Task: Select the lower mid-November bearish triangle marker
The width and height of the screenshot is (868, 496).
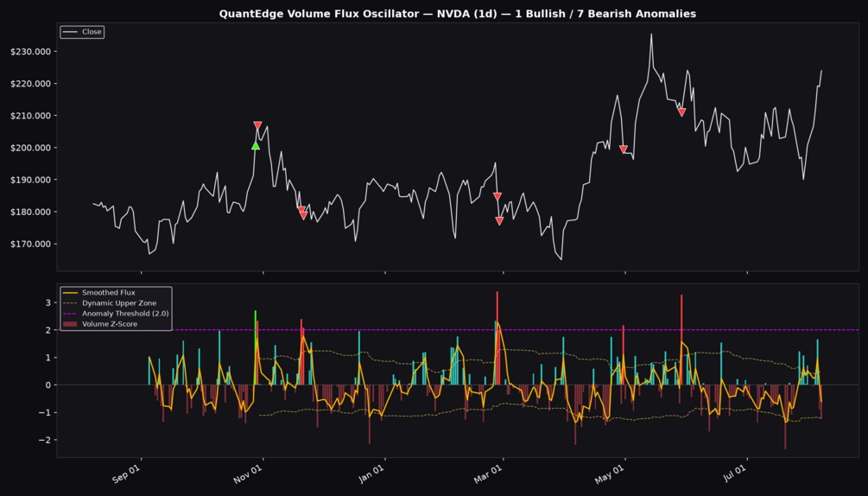Action: click(303, 216)
